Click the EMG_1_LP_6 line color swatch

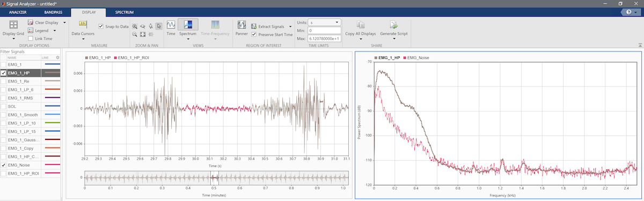pyautogui.click(x=52, y=90)
